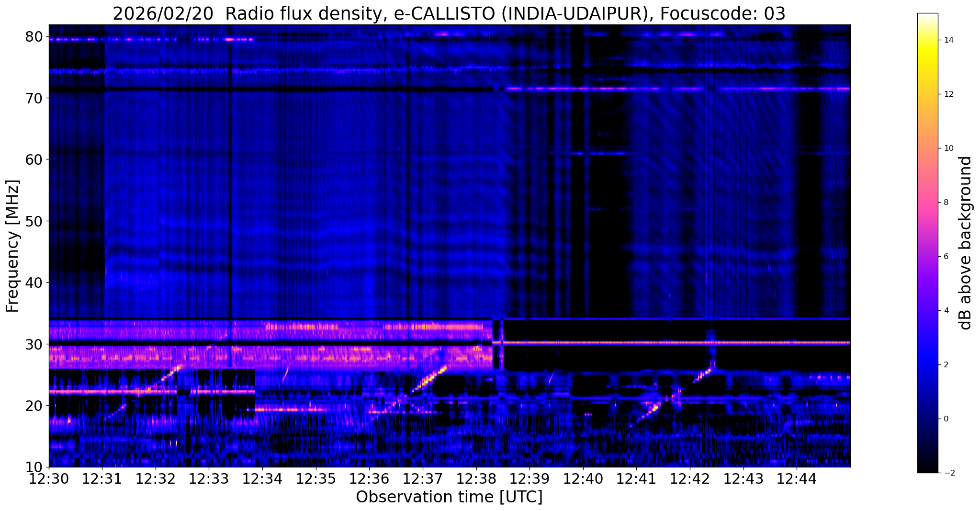Click the 12:40 time tick label
The image size is (980, 511).
coord(583,479)
